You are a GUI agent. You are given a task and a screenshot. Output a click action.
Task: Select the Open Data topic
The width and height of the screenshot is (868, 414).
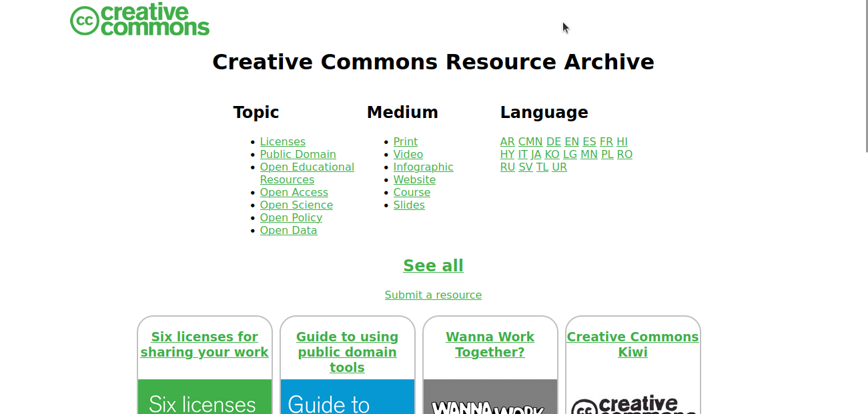coord(289,230)
